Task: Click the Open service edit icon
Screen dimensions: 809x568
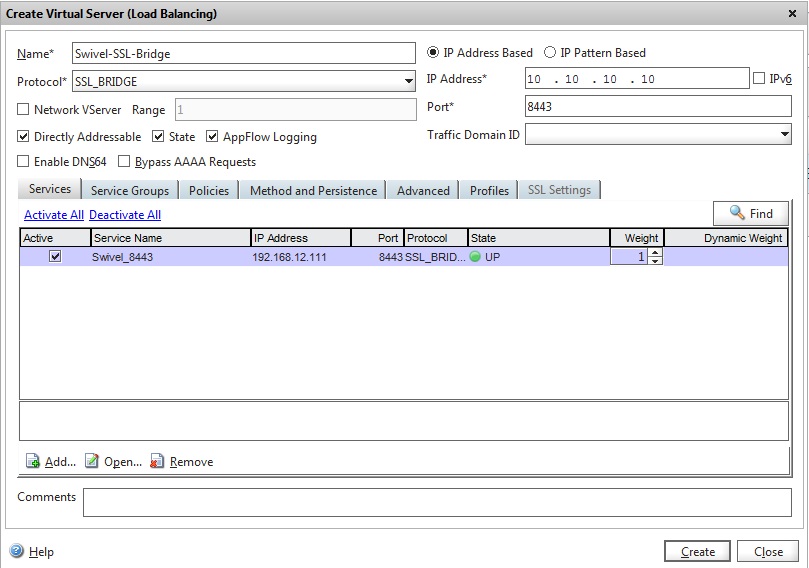Action: click(91, 461)
